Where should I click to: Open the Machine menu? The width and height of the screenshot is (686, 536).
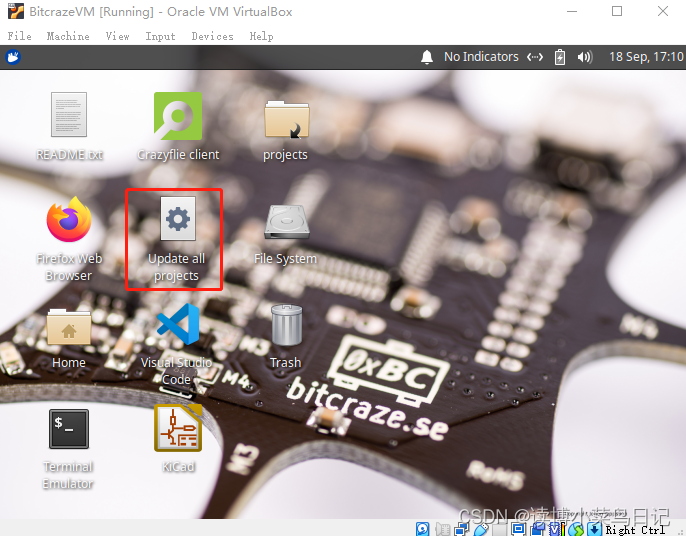click(x=68, y=36)
